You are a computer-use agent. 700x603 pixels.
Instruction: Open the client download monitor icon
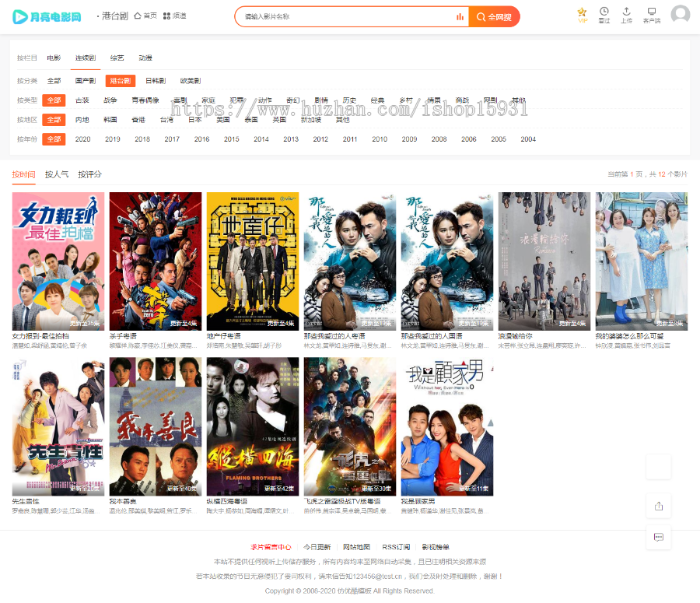(651, 12)
